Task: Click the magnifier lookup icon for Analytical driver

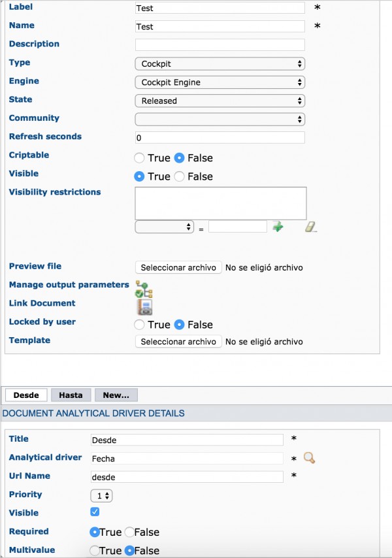Action: tap(309, 457)
